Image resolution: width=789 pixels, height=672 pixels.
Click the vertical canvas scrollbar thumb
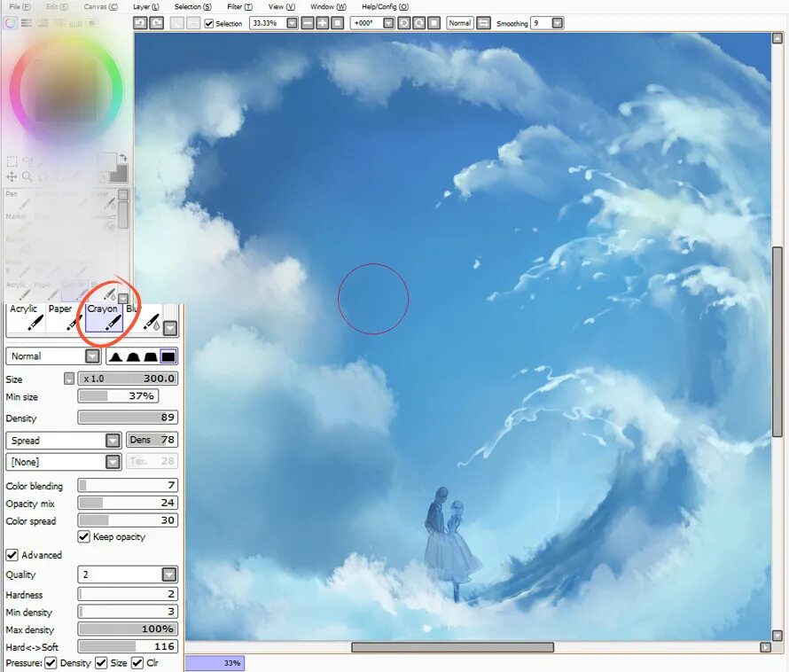click(x=778, y=341)
